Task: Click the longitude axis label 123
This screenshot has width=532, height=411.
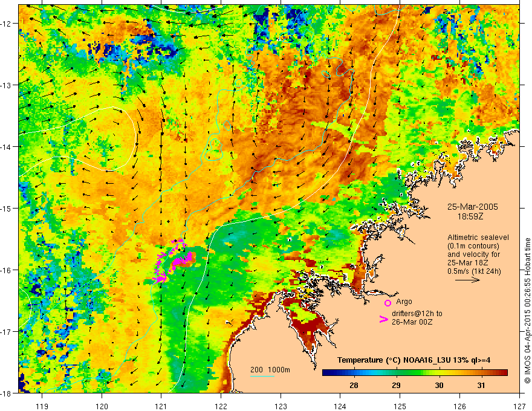Action: point(281,406)
